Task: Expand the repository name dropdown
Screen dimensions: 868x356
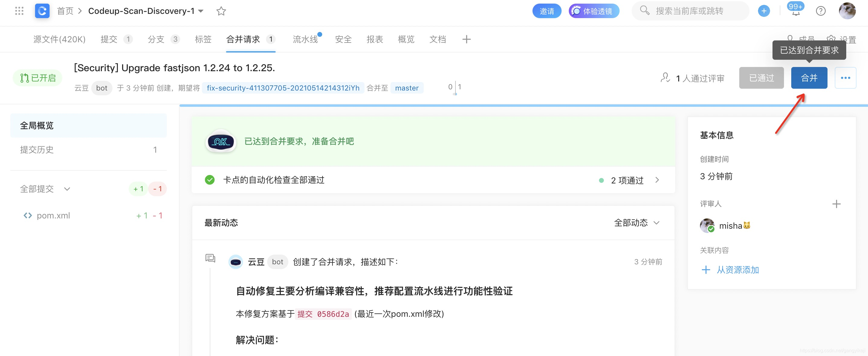Action: tap(200, 11)
